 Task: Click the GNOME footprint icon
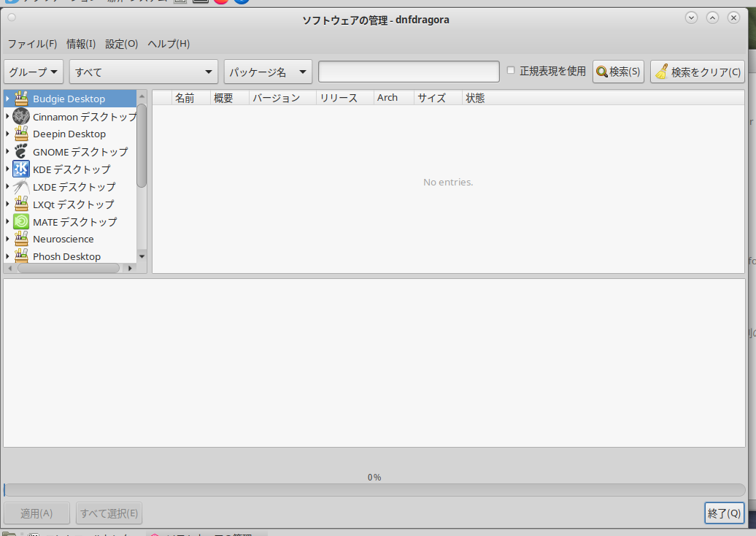(x=21, y=151)
